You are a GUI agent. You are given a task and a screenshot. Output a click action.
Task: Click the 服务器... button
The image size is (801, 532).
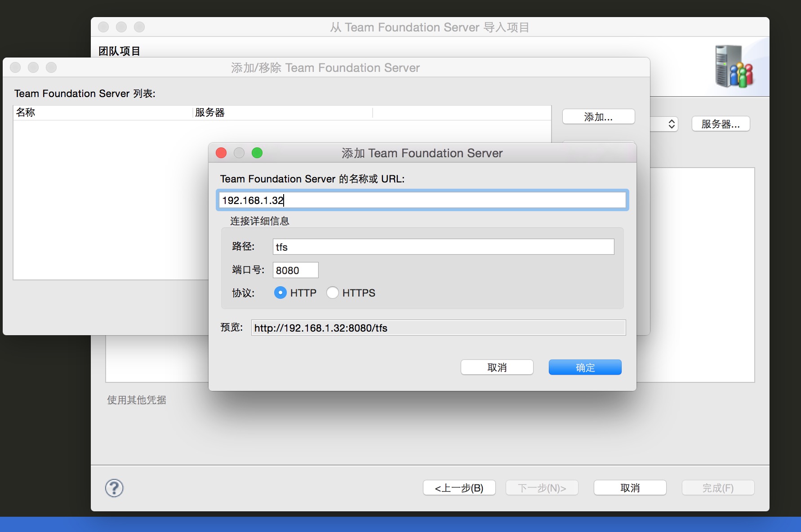coord(721,124)
